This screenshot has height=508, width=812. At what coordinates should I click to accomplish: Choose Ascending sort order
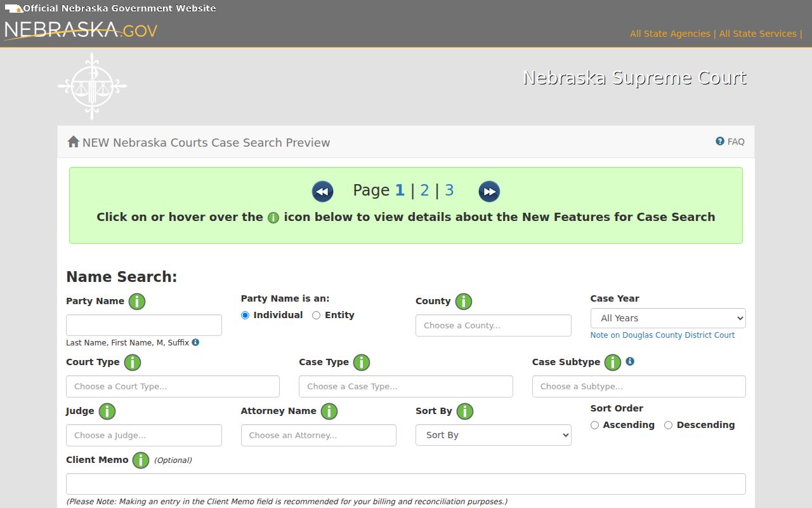pos(594,425)
